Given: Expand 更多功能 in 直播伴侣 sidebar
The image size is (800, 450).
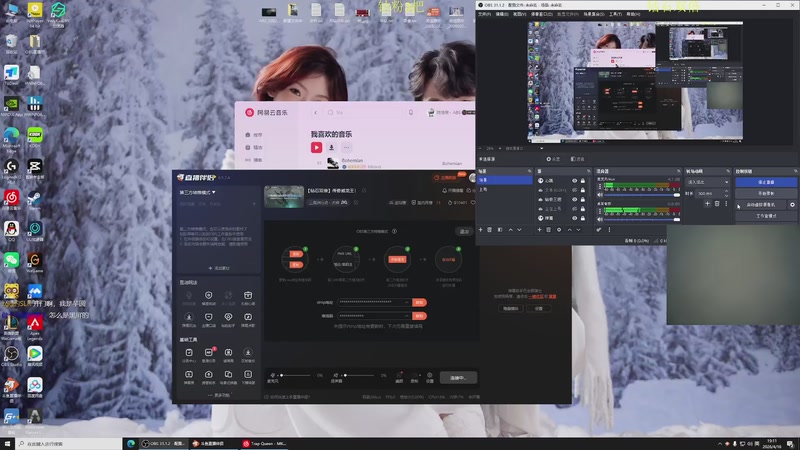Looking at the screenshot, I should click(219, 395).
